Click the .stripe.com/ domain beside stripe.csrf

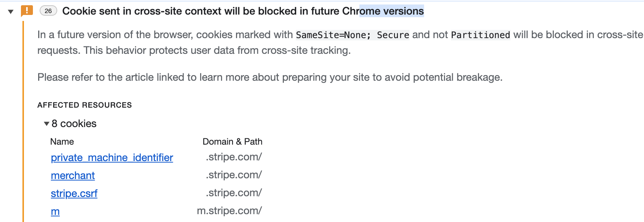tap(234, 193)
